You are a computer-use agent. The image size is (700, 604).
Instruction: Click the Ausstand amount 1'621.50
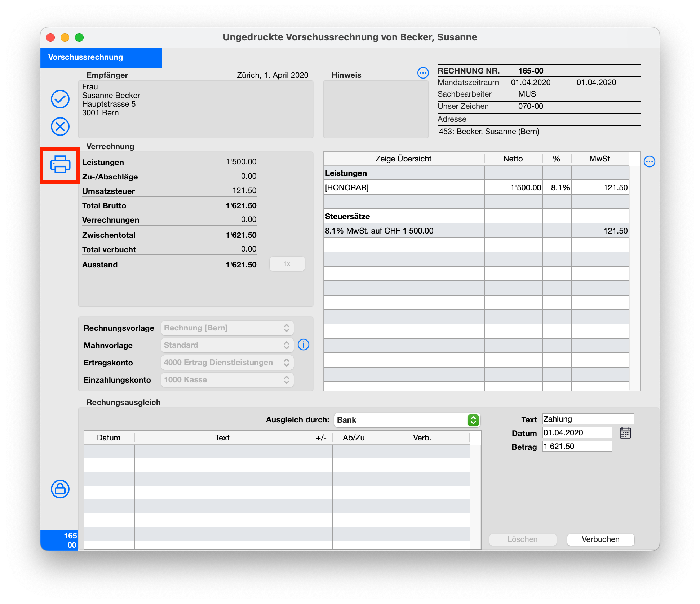click(x=241, y=265)
